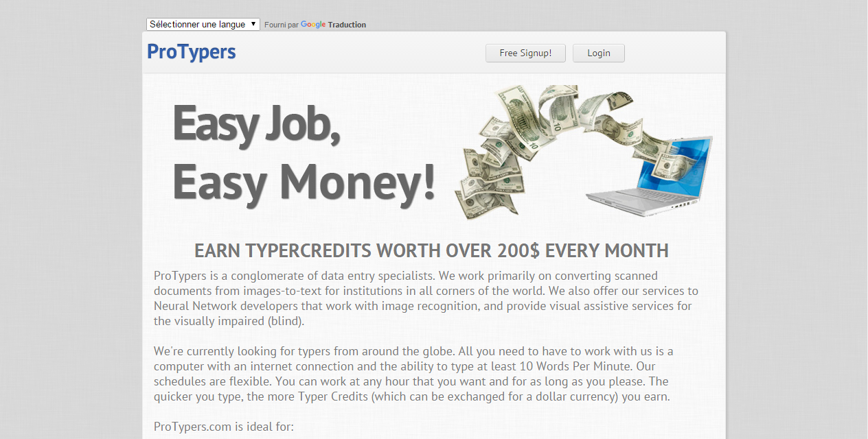868x439 pixels.
Task: Click the 'Fourni par' label text
Action: (x=282, y=25)
